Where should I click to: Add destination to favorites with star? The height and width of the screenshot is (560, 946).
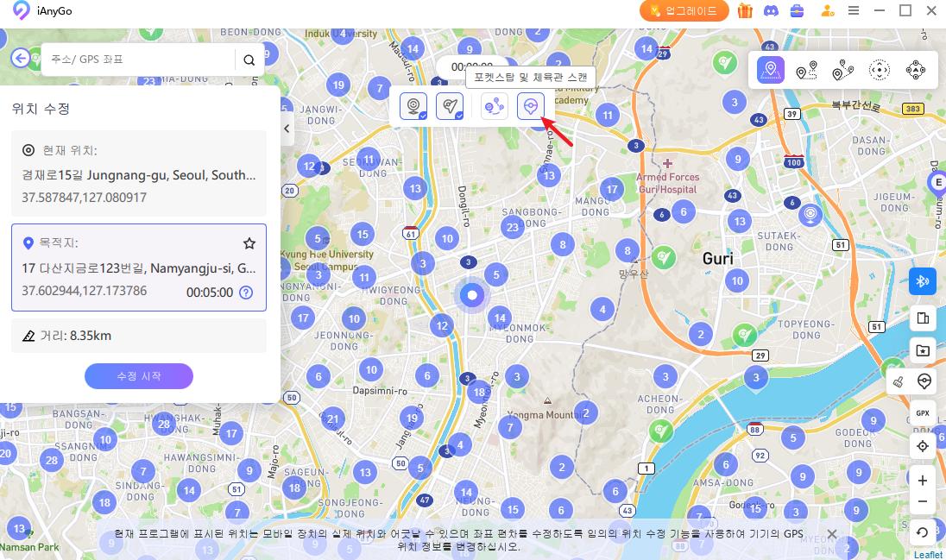[249, 243]
